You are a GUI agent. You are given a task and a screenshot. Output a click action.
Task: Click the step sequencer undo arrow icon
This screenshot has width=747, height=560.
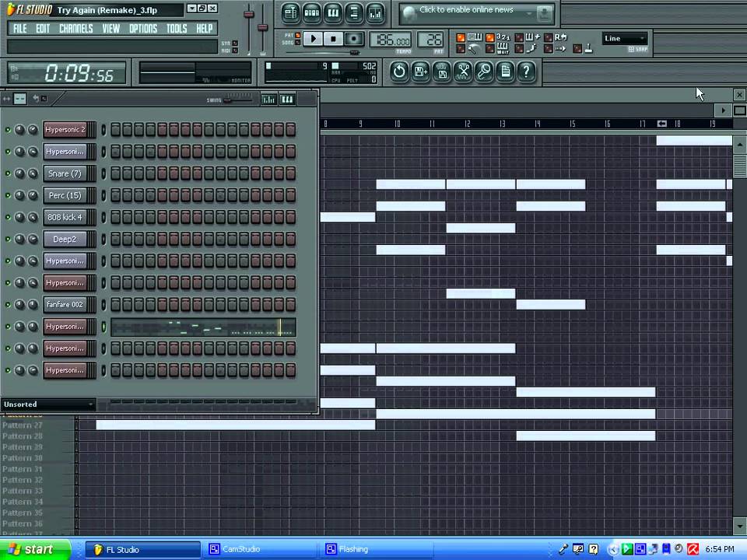[x=36, y=99]
